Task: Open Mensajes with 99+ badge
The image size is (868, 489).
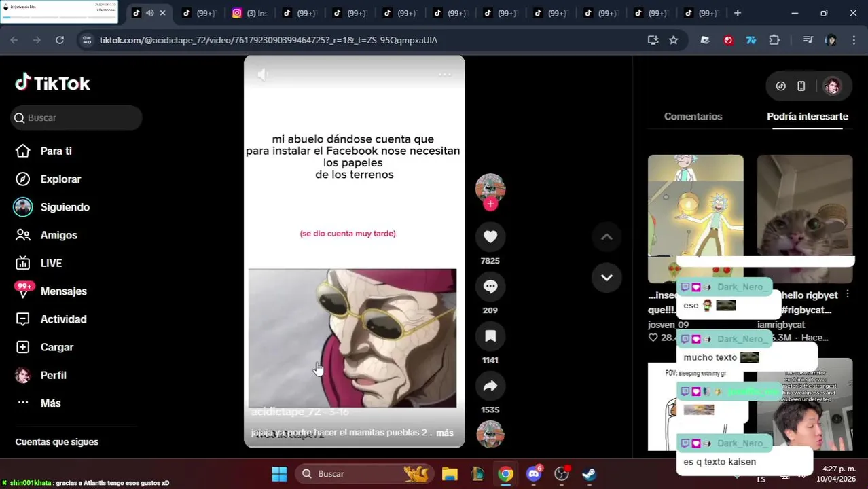Action: [x=51, y=291]
